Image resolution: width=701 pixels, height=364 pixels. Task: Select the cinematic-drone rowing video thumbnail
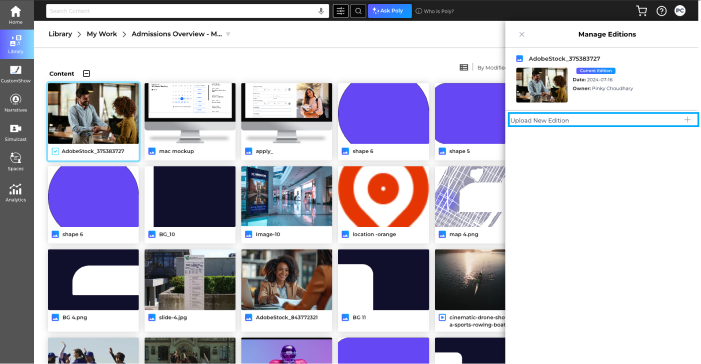470,279
